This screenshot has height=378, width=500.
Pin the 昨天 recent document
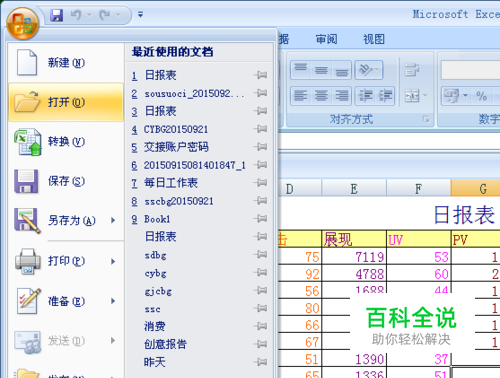261,362
